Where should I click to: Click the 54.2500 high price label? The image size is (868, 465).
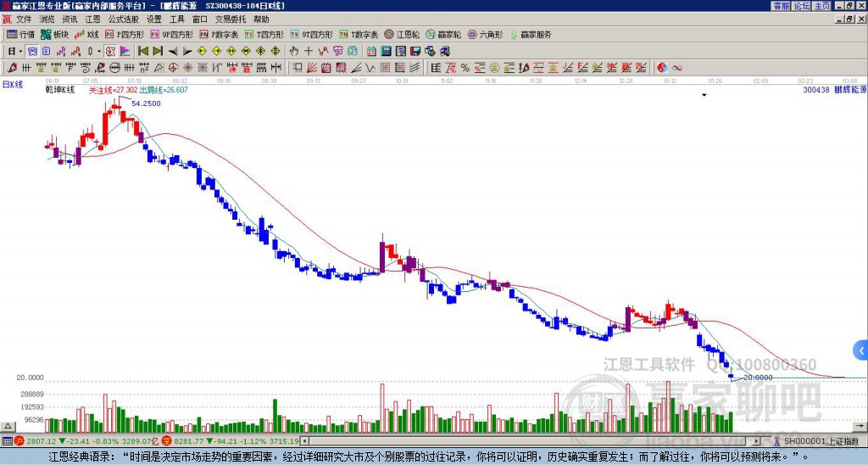[x=146, y=104]
